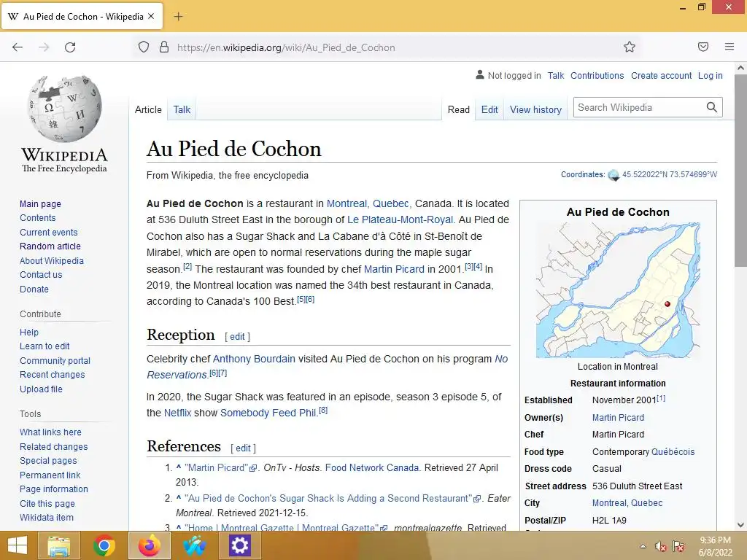Viewport: 747px width, 560px height.
Task: Click the Create account link
Action: (661, 75)
